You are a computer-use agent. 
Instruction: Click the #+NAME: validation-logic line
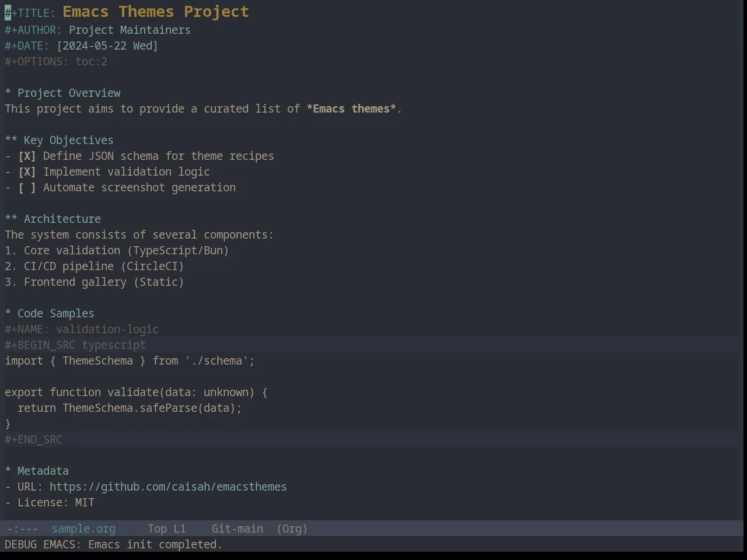coord(82,330)
